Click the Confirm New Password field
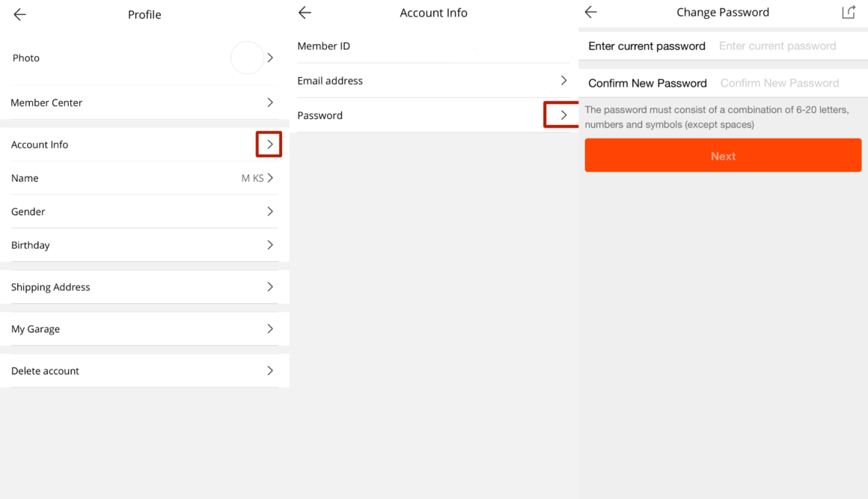This screenshot has height=499, width=868. [x=780, y=83]
